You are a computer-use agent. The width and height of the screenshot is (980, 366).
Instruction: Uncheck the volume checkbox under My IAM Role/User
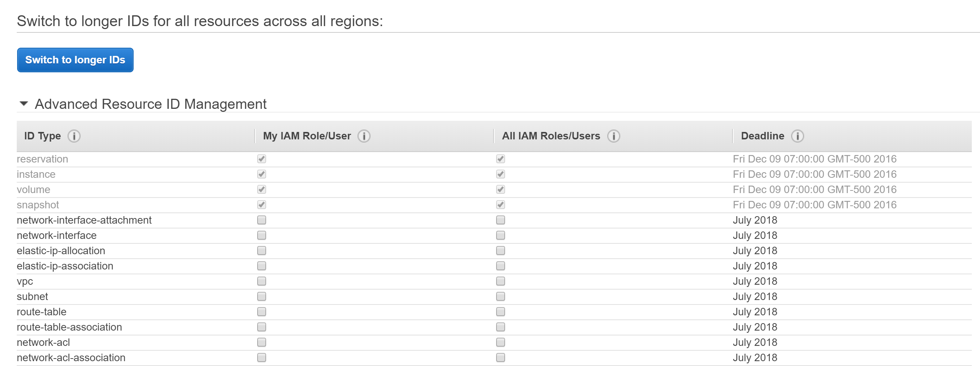pyautogui.click(x=261, y=189)
